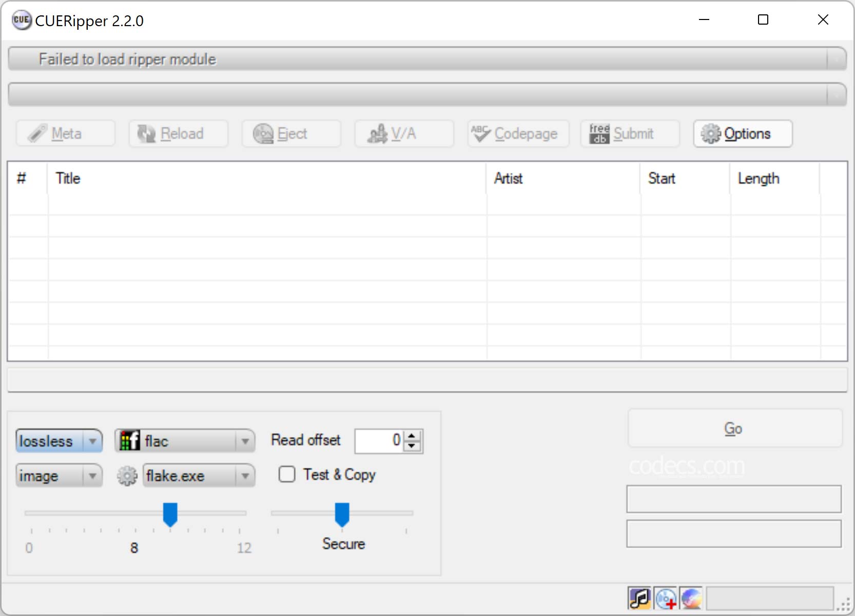Click the Meta pencil button
Image resolution: width=855 pixels, height=616 pixels.
click(65, 134)
